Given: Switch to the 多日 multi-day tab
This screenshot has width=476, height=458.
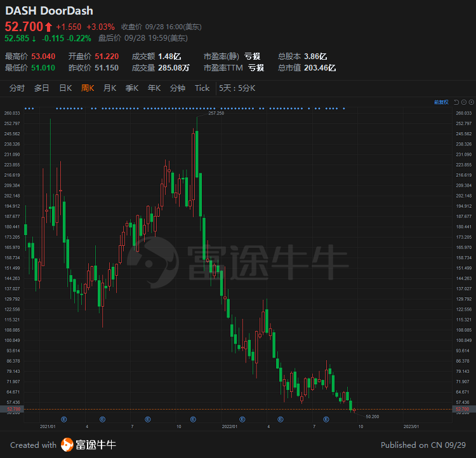Looking at the screenshot, I should pyautogui.click(x=42, y=88).
